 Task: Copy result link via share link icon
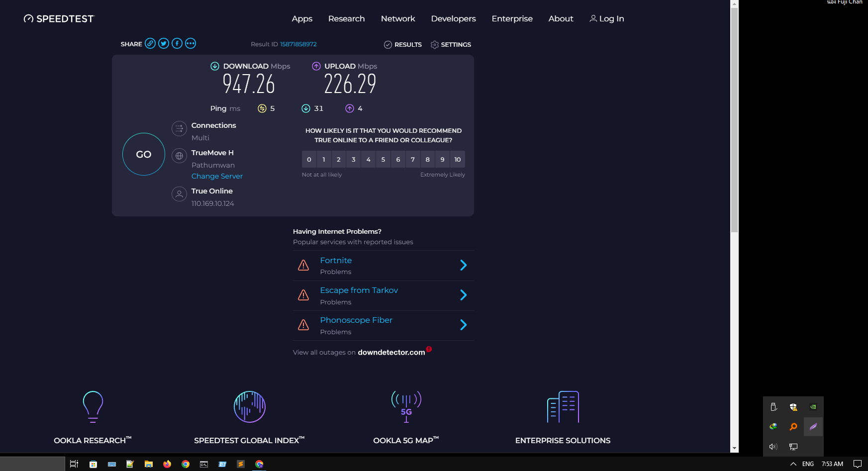point(150,43)
